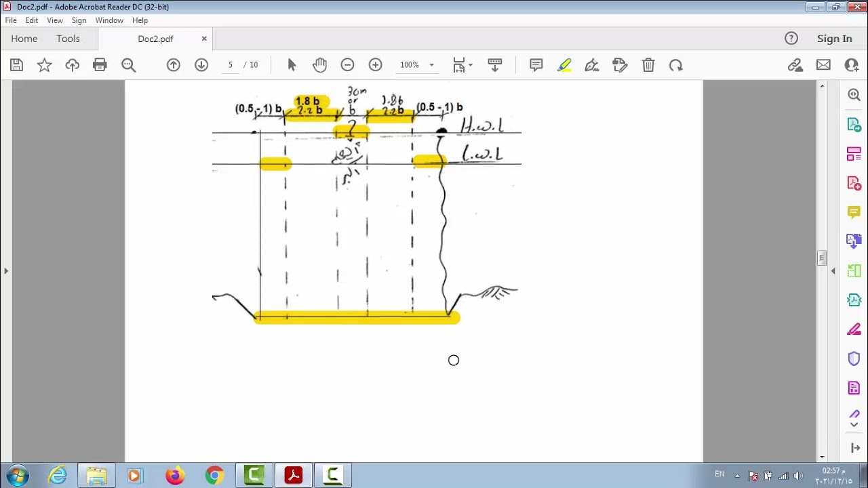Show more sidebar tools chevron
868x488 pixels.
pos(854,425)
